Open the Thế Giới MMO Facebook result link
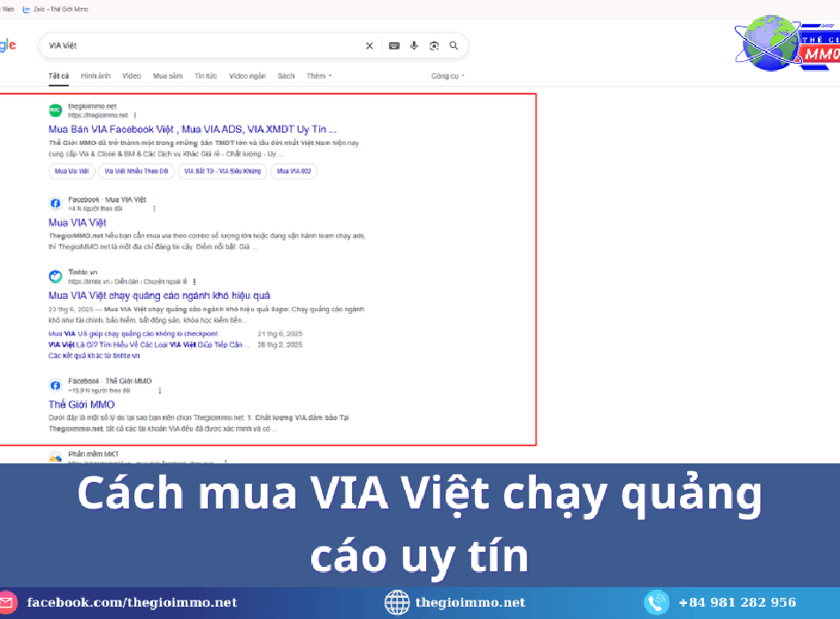Screen dimensions: 840x619 pos(81,404)
